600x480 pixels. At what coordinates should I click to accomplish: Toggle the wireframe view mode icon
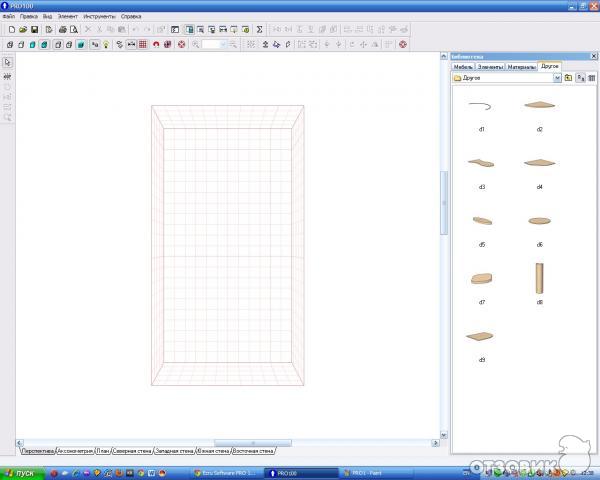[x=10, y=44]
